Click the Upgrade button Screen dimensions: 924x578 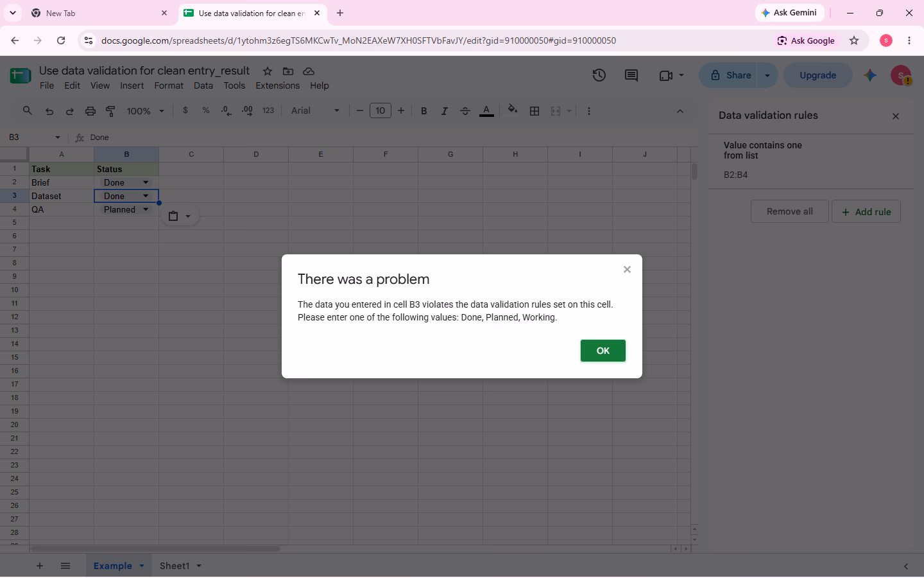817,75
